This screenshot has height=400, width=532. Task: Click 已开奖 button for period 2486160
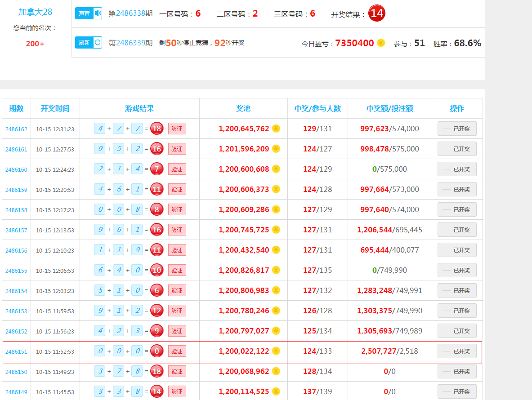tap(457, 169)
